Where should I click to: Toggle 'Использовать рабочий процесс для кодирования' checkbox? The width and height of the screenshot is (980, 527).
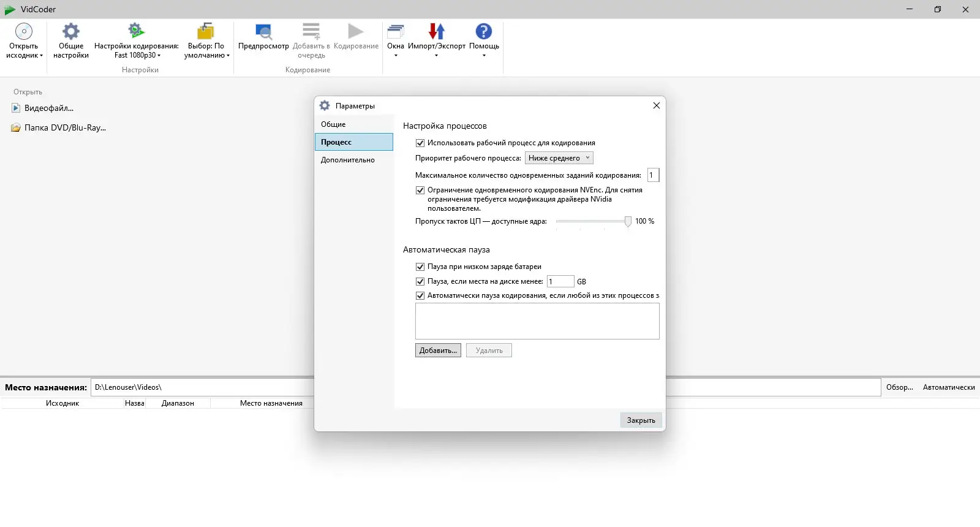pos(420,143)
